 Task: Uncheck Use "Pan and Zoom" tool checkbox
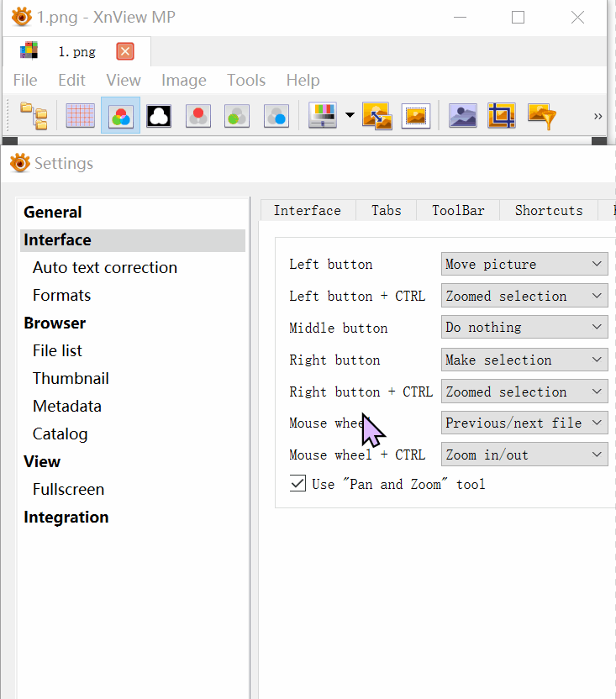298,484
